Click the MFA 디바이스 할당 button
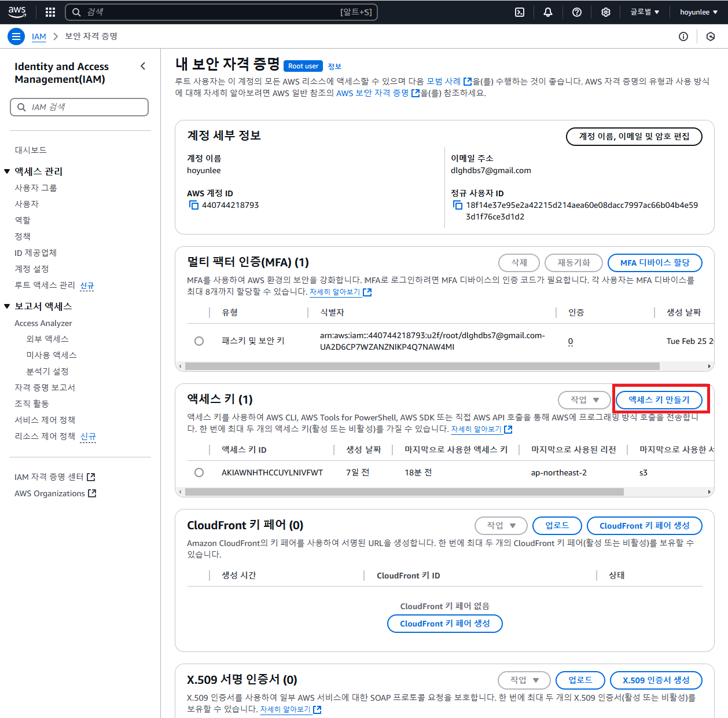 point(655,262)
